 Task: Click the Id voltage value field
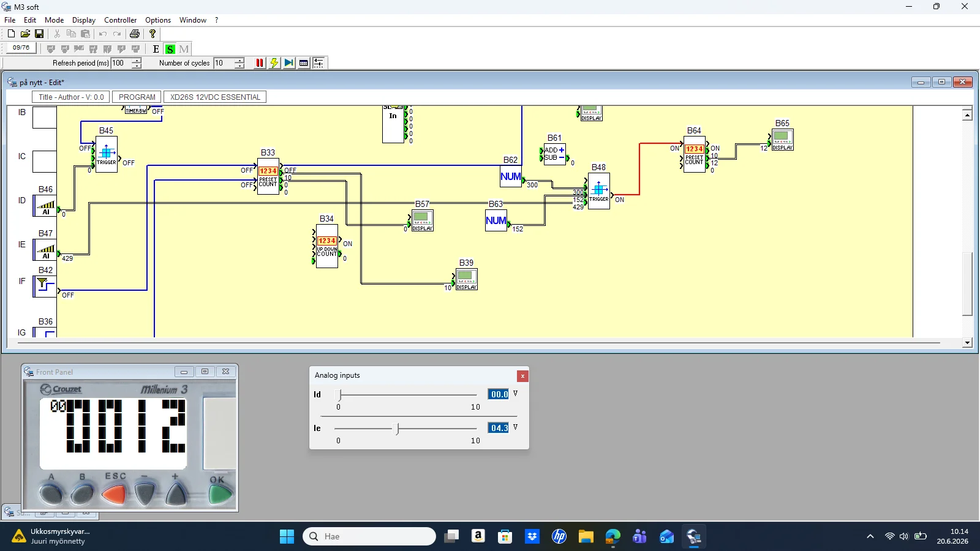click(x=499, y=394)
